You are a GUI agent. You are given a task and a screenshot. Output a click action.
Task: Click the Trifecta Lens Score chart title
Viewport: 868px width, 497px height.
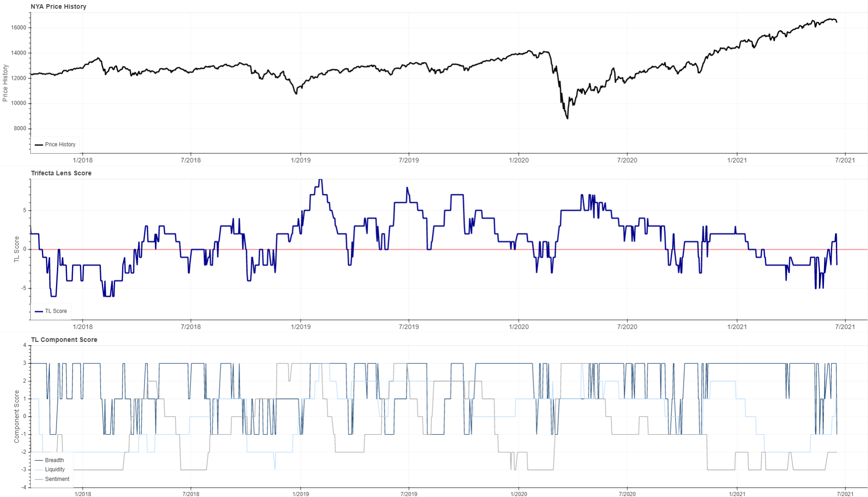click(x=61, y=173)
